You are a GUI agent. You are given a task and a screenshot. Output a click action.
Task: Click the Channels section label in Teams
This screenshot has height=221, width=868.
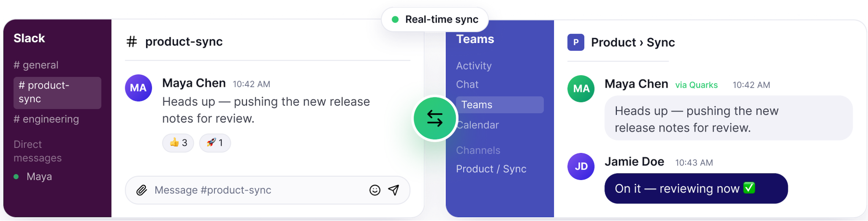pyautogui.click(x=478, y=150)
